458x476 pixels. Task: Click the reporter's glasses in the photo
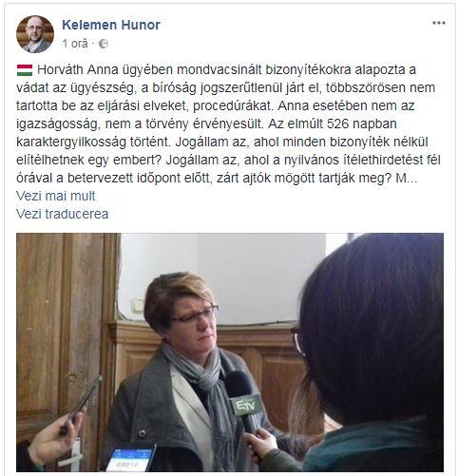pyautogui.click(x=298, y=341)
